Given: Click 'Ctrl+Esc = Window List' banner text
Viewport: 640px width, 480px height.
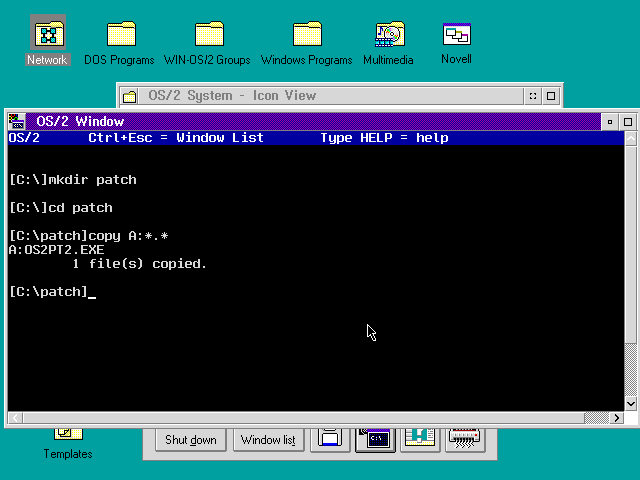Looking at the screenshot, I should click(x=176, y=138).
